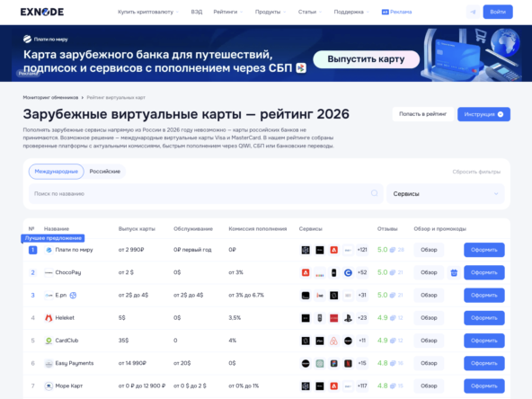This screenshot has width=532, height=399.
Task: Focus the Поиск по названию field
Action: point(206,194)
